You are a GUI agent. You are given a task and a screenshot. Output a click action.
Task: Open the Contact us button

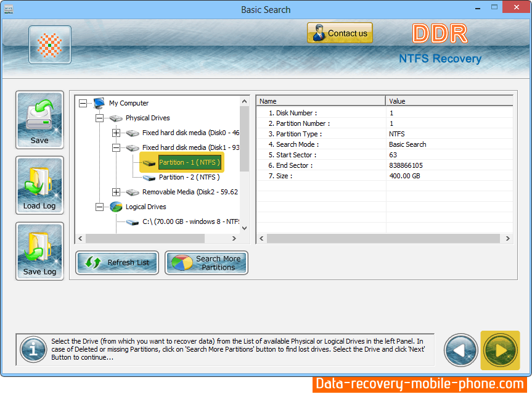[340, 33]
